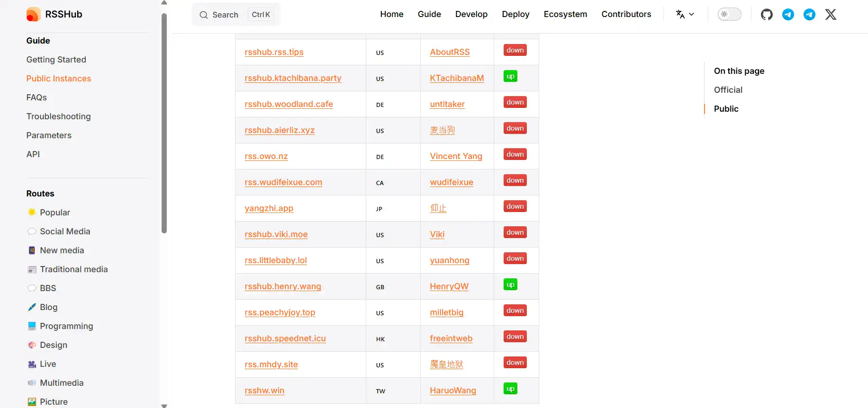Open rsshub.henry.wang instance link
This screenshot has height=408, width=868.
[x=283, y=286]
